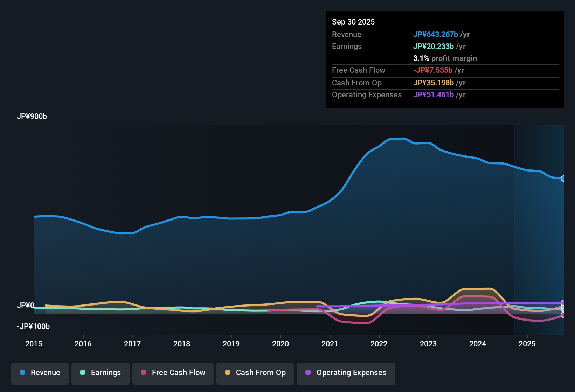Click the teal Earnings legend dot icon
This screenshot has width=575, height=392.
pos(83,373)
